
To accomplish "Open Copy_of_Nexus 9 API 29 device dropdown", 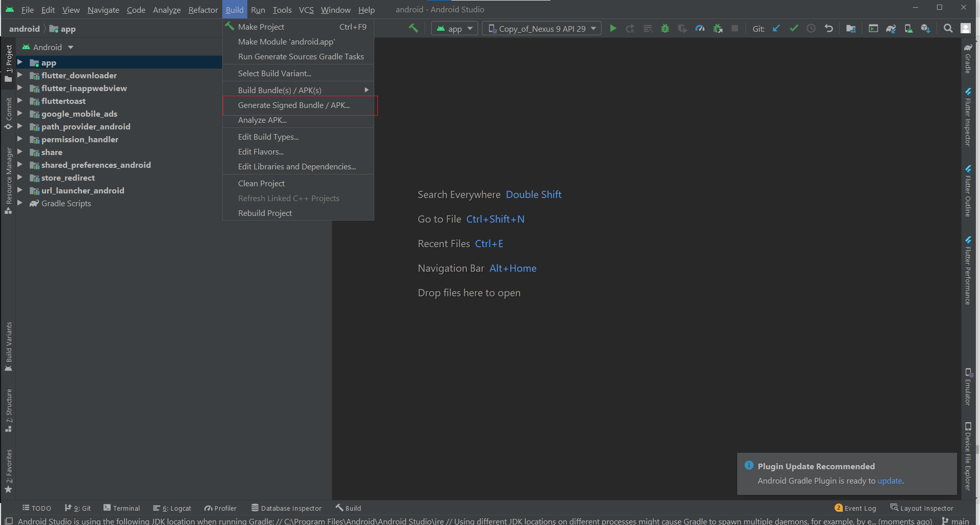I will pos(542,29).
